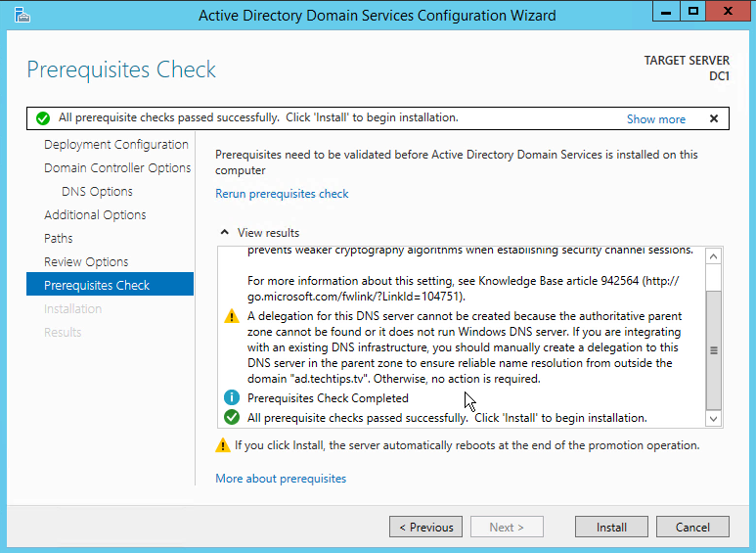The height and width of the screenshot is (553, 756).
Task: Click green checkmark icon in notification banner
Action: pyautogui.click(x=43, y=118)
